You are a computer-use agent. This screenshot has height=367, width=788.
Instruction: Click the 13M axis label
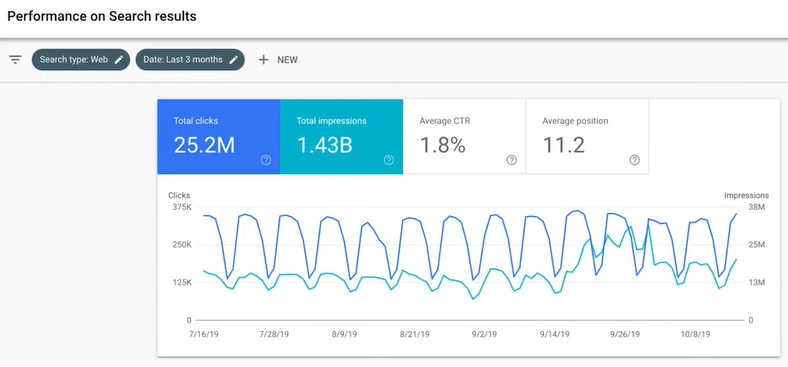point(756,283)
